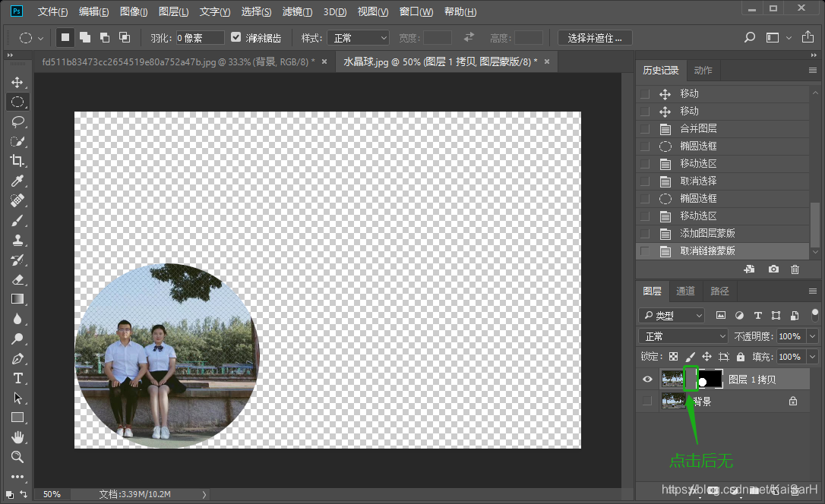Viewport: 825px width, 504px height.
Task: Delete current history state trash icon
Action: 795,269
